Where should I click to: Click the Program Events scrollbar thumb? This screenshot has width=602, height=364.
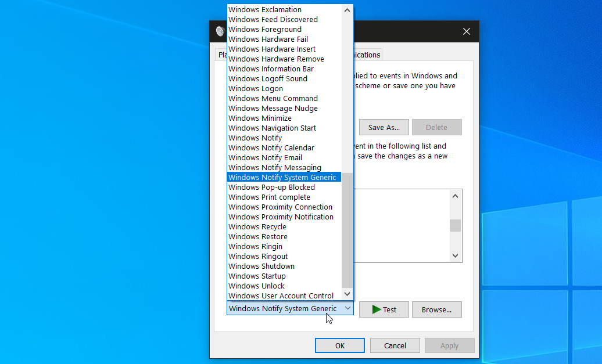tap(456, 225)
